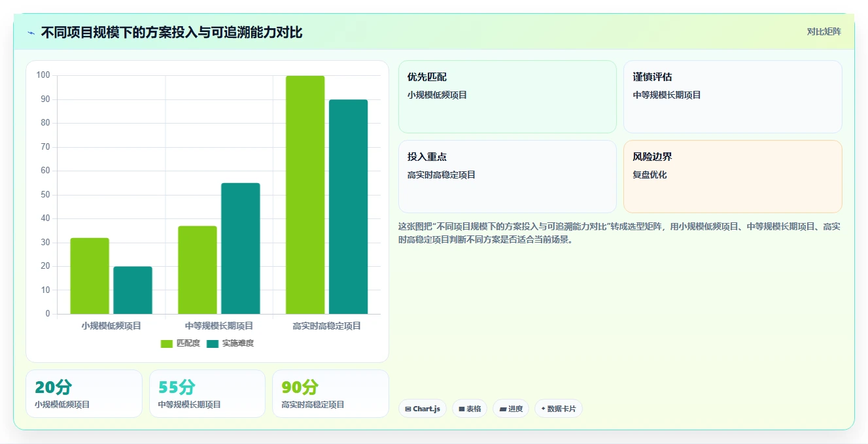The height and width of the screenshot is (444, 868).
Task: Click the 50 y-axis tick label
Action: 45,195
